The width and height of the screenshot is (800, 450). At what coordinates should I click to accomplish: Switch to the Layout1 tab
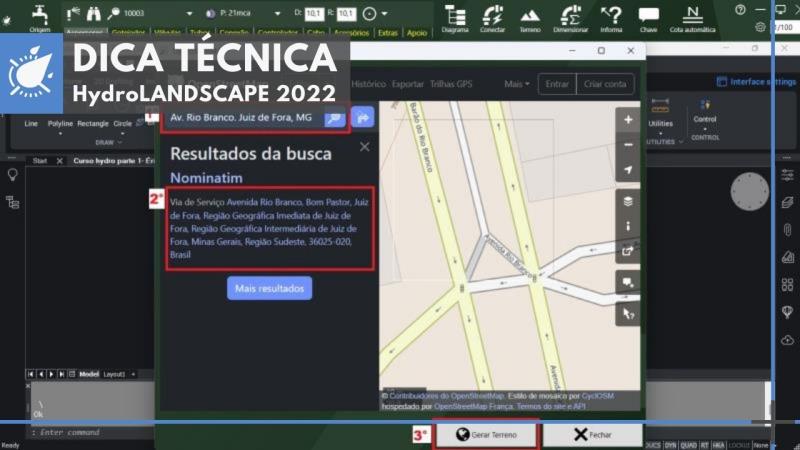(x=114, y=374)
